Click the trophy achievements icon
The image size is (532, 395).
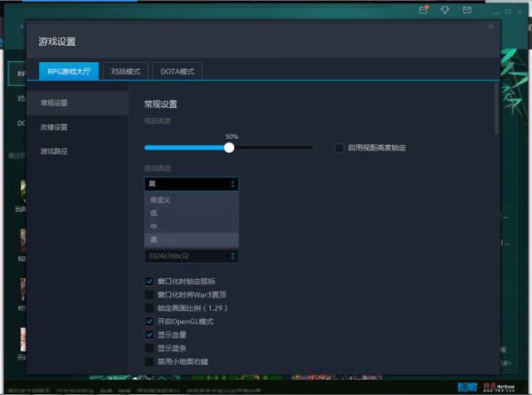445,11
